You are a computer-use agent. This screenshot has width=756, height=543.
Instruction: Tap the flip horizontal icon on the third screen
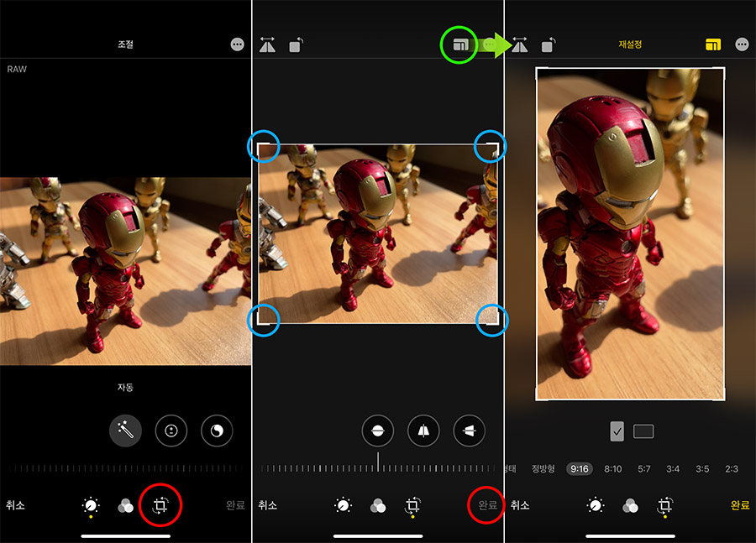pyautogui.click(x=519, y=44)
